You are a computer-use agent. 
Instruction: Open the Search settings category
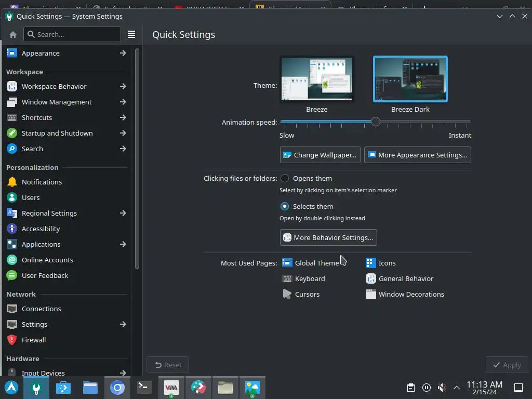click(x=66, y=149)
